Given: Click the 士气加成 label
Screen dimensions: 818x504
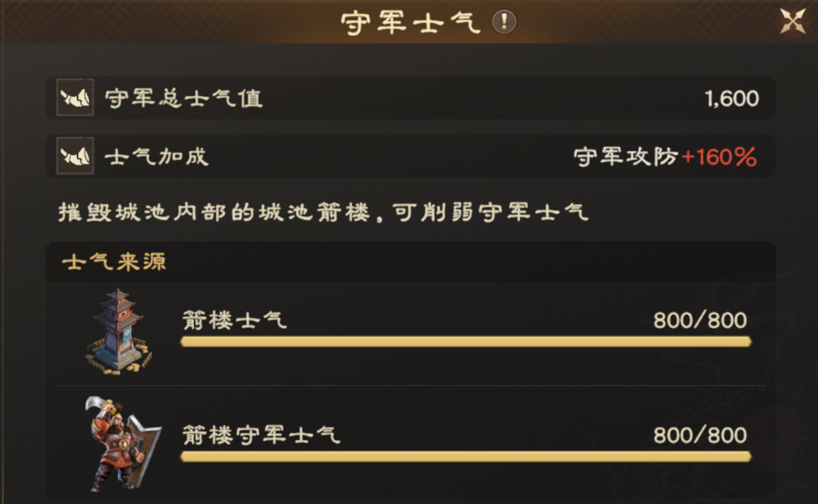Looking at the screenshot, I should click(157, 157).
